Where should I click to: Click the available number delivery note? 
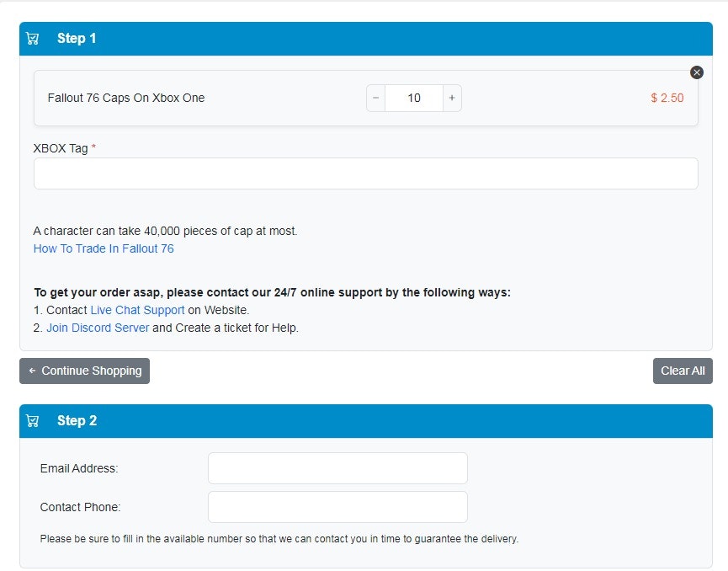click(279, 539)
